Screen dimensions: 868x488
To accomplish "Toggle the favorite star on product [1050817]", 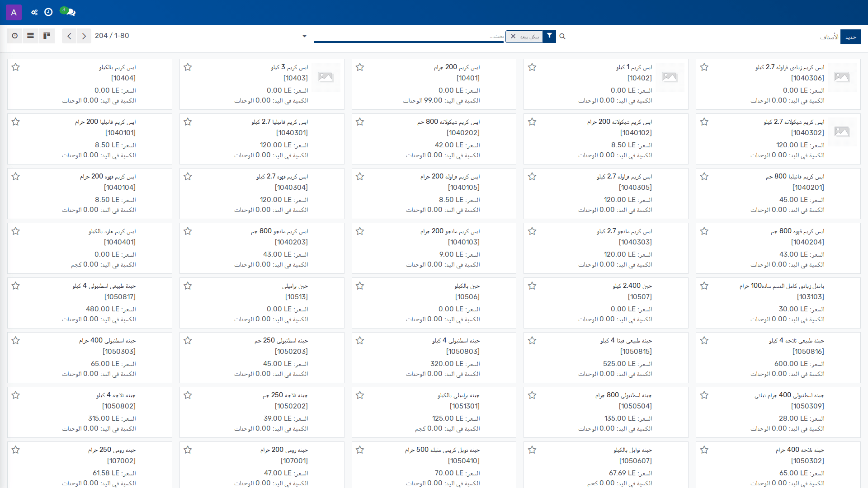I will click(16, 286).
